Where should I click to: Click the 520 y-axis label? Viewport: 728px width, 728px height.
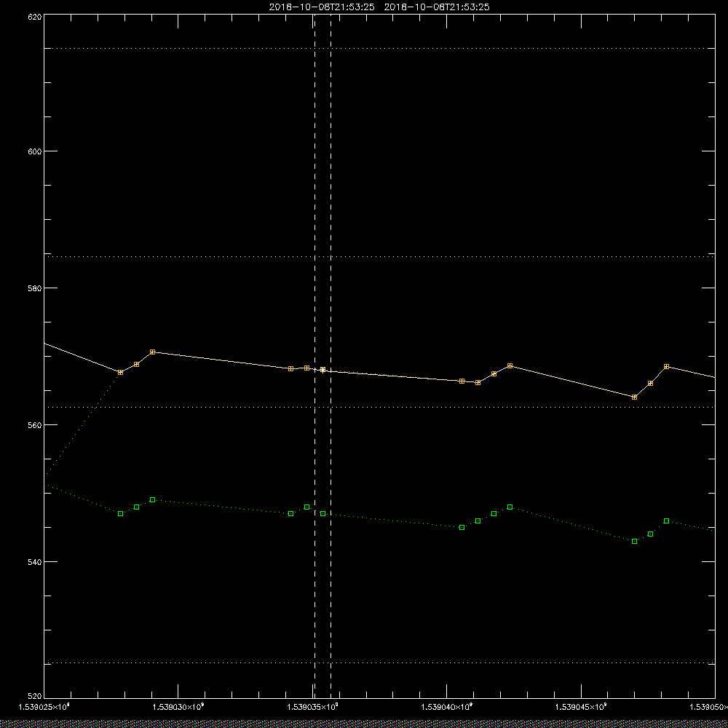[x=35, y=696]
